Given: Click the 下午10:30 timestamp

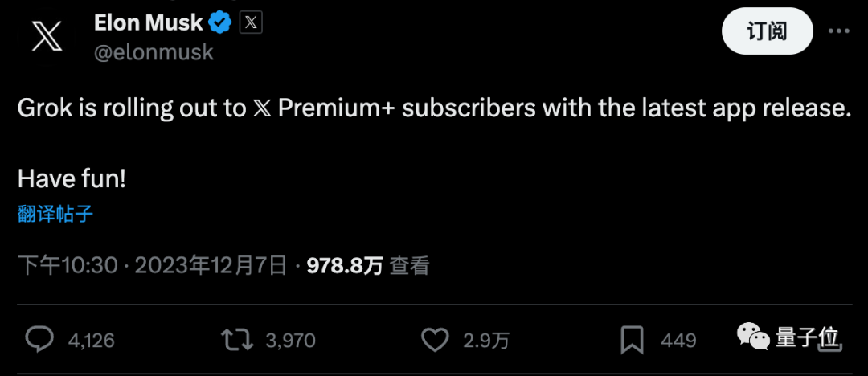Looking at the screenshot, I should 68,267.
